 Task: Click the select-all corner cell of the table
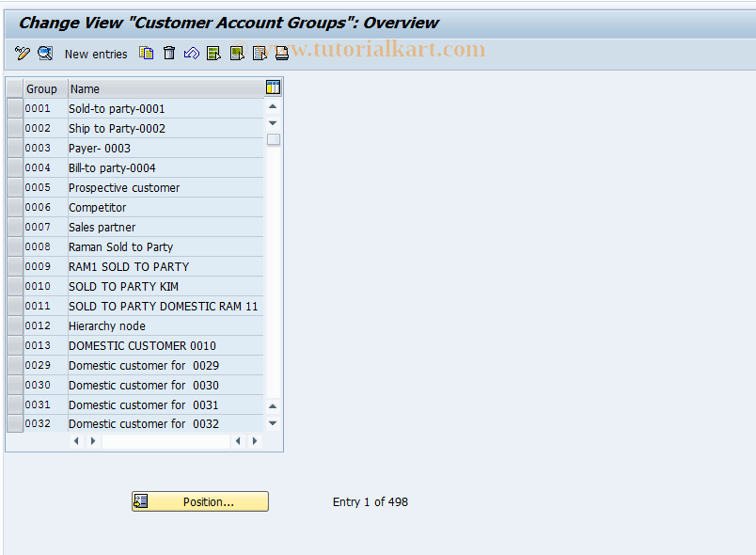click(15, 88)
